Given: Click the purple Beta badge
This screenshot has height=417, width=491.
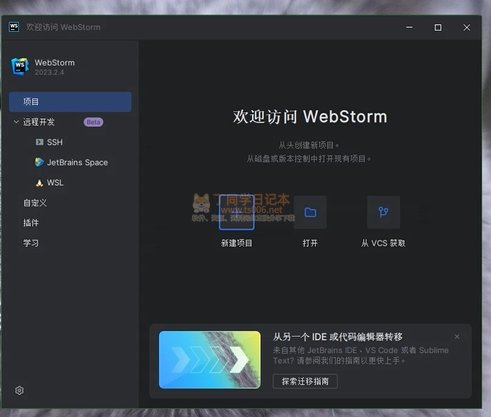Looking at the screenshot, I should (x=93, y=122).
